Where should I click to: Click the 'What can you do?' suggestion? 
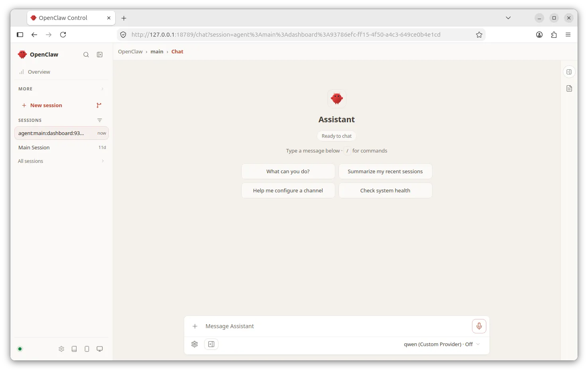point(288,172)
